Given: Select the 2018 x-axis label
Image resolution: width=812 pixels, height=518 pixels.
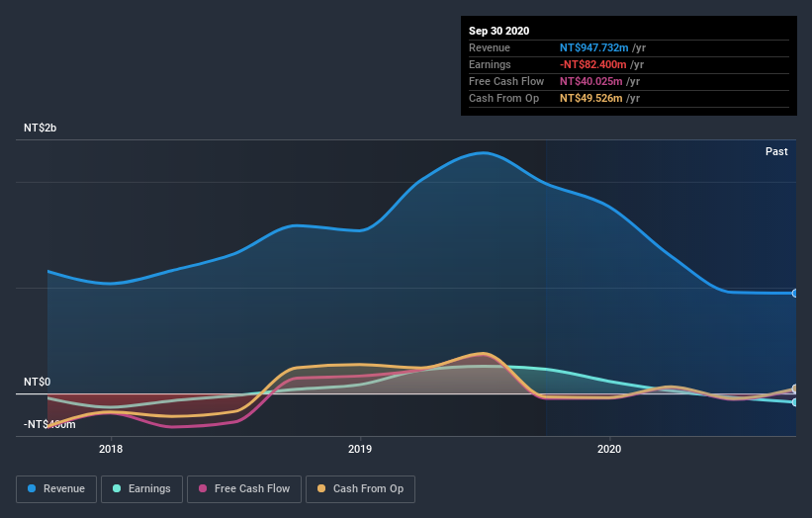Looking at the screenshot, I should click(111, 449).
